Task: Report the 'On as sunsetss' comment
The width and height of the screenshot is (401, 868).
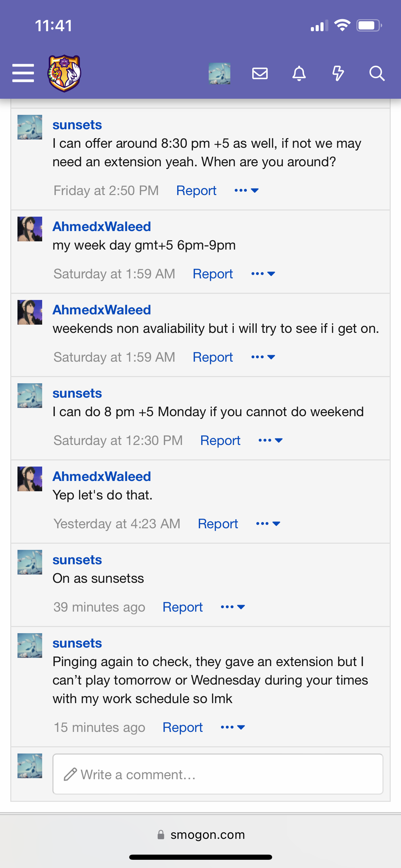Action: tap(182, 607)
